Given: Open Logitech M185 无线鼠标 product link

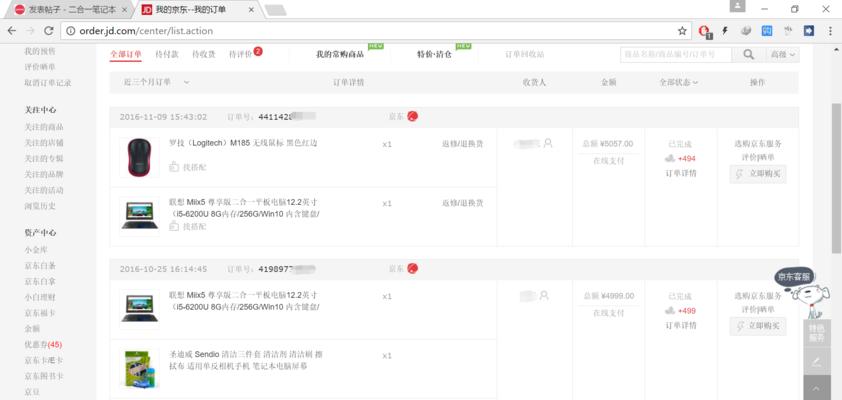Looking at the screenshot, I should tap(243, 143).
